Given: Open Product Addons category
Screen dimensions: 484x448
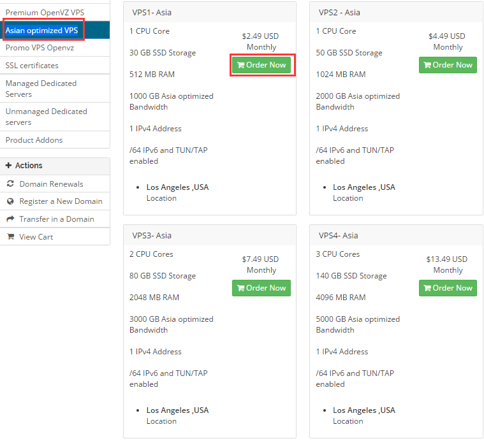Looking at the screenshot, I should (x=34, y=140).
